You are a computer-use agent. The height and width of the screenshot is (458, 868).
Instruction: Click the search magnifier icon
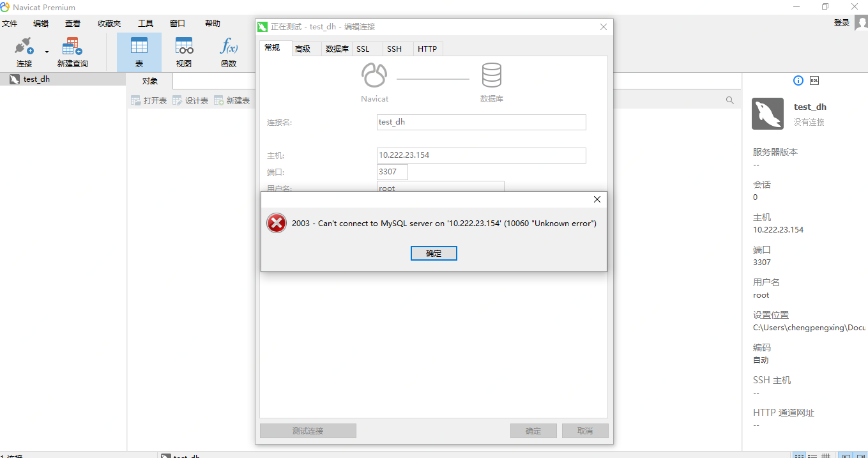coord(729,100)
